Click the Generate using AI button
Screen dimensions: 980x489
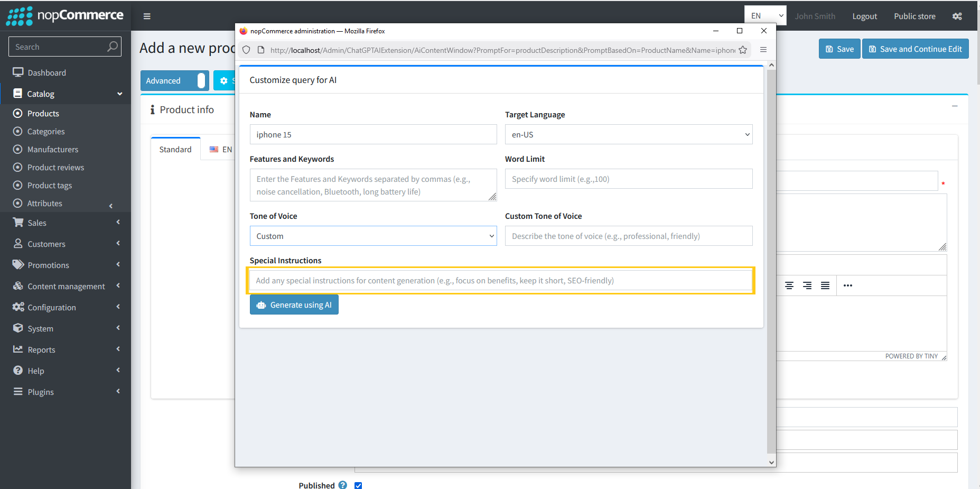point(294,305)
